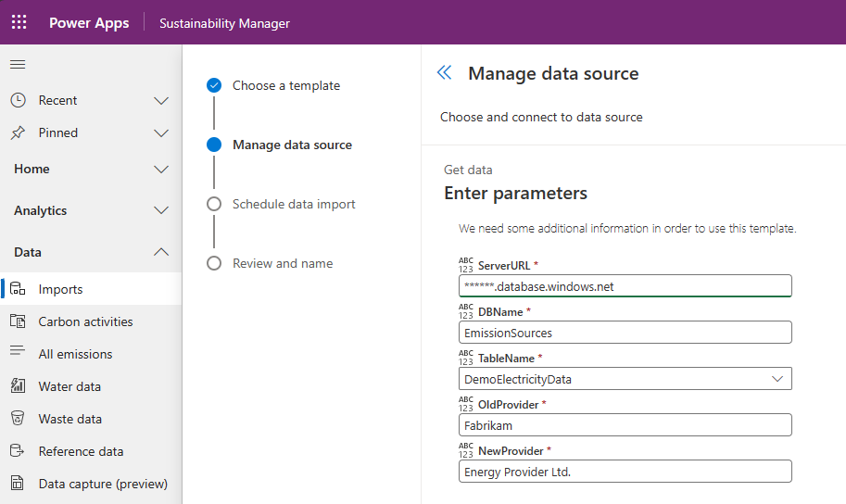
Task: Click the Carbon activities icon
Action: coord(18,321)
